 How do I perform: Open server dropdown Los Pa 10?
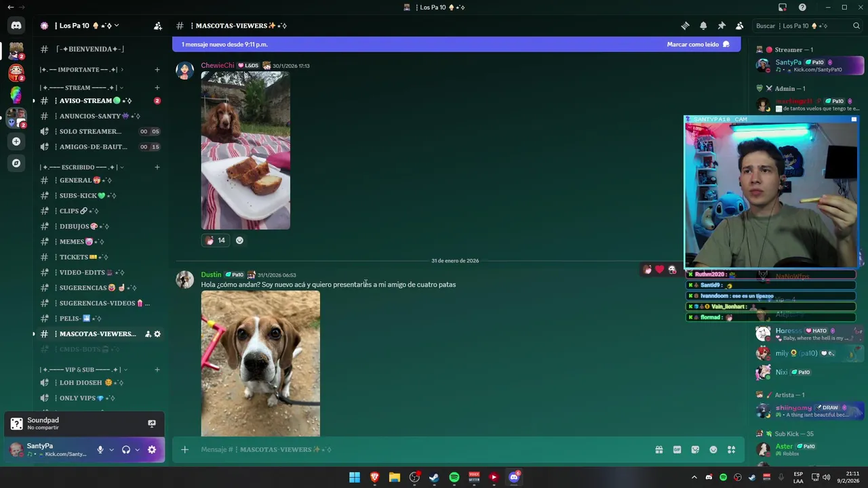click(89, 26)
